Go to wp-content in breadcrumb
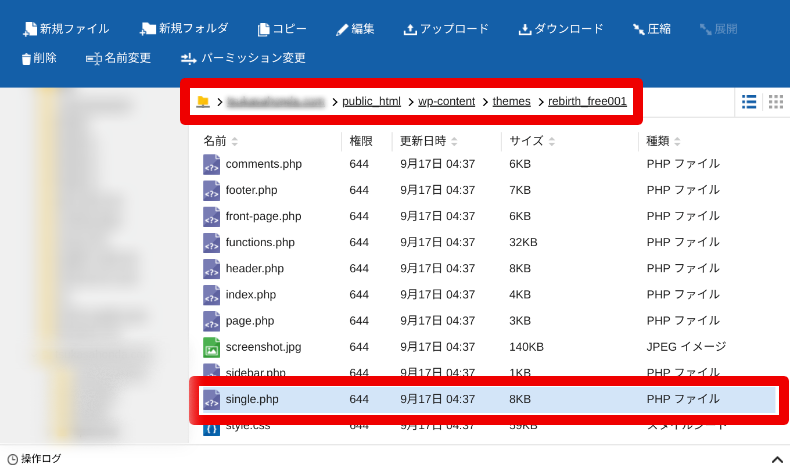The image size is (790, 472). pos(446,101)
